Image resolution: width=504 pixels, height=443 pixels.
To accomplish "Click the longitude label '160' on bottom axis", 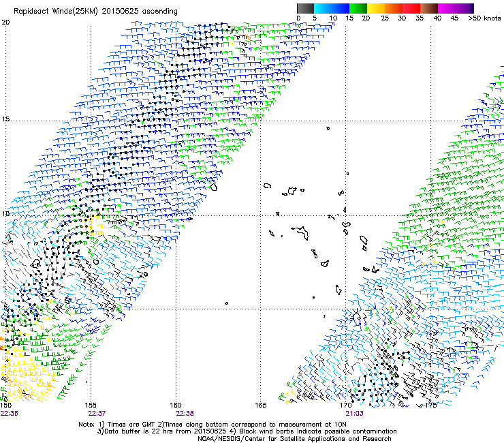I will (x=176, y=405).
